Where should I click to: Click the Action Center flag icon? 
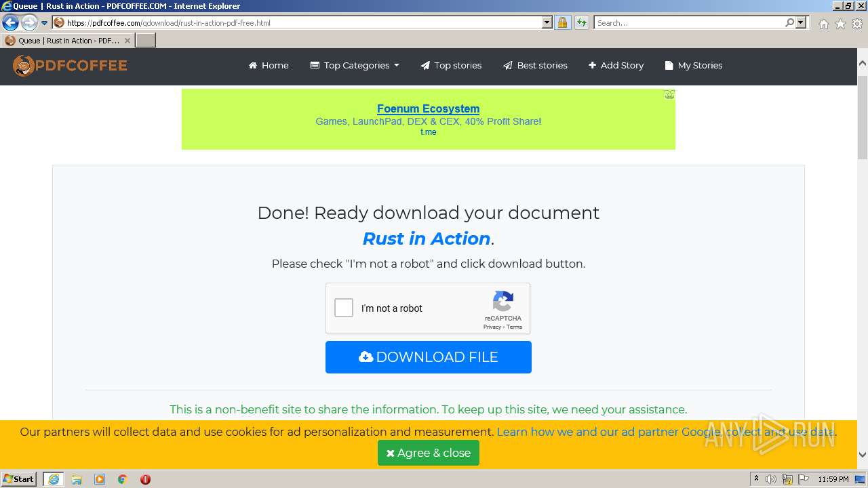pos(804,479)
